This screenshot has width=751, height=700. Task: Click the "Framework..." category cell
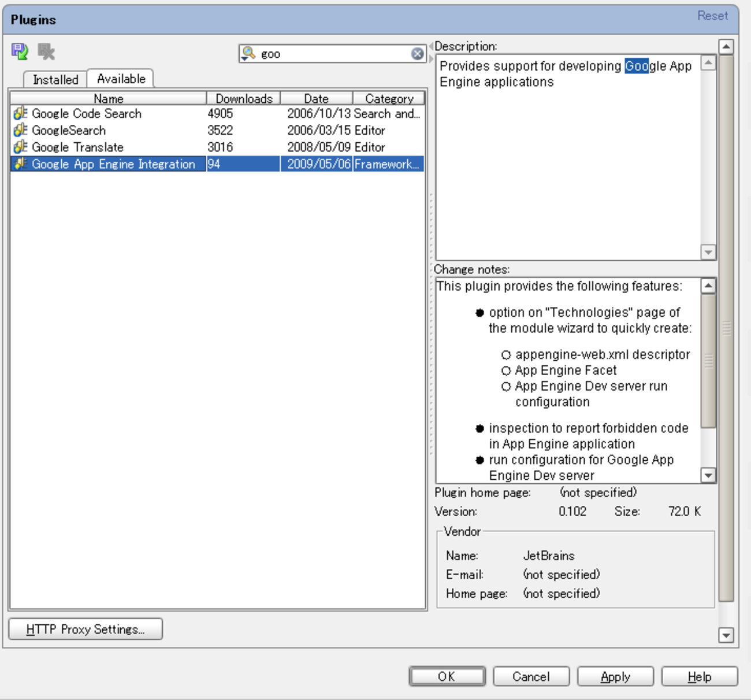pyautogui.click(x=387, y=164)
